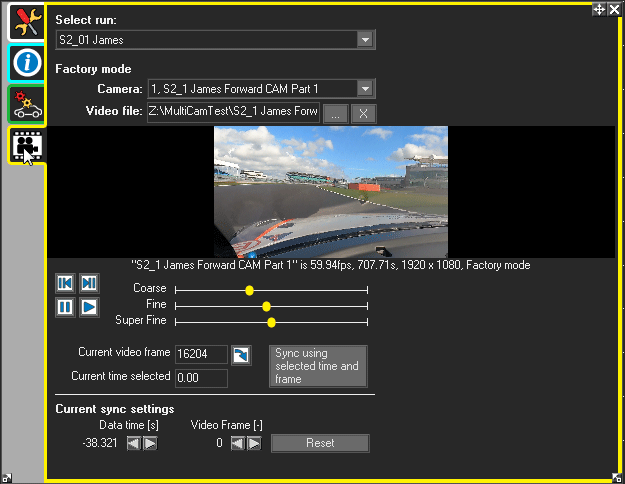Expand the Select run dropdown
The image size is (625, 484).
pyautogui.click(x=366, y=40)
